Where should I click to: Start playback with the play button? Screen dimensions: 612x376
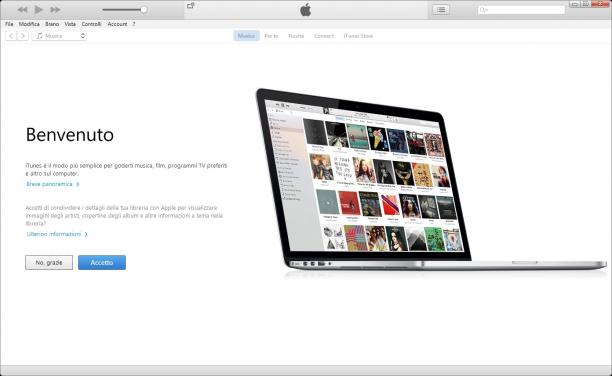click(x=38, y=9)
